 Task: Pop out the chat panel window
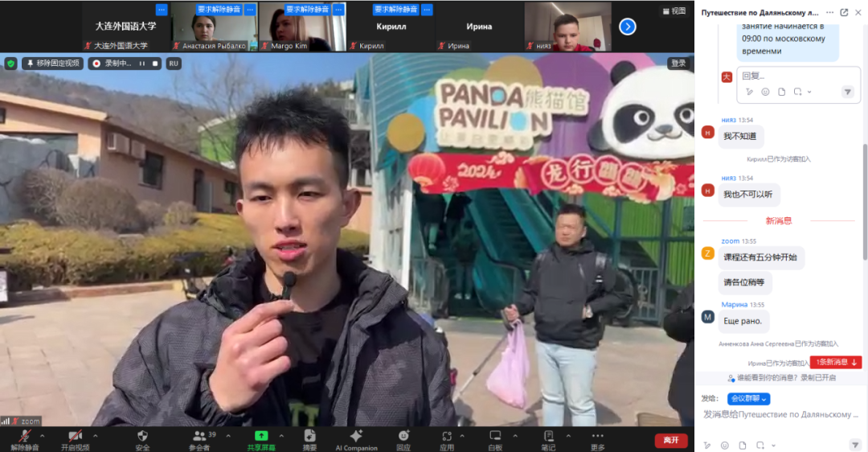pyautogui.click(x=844, y=13)
